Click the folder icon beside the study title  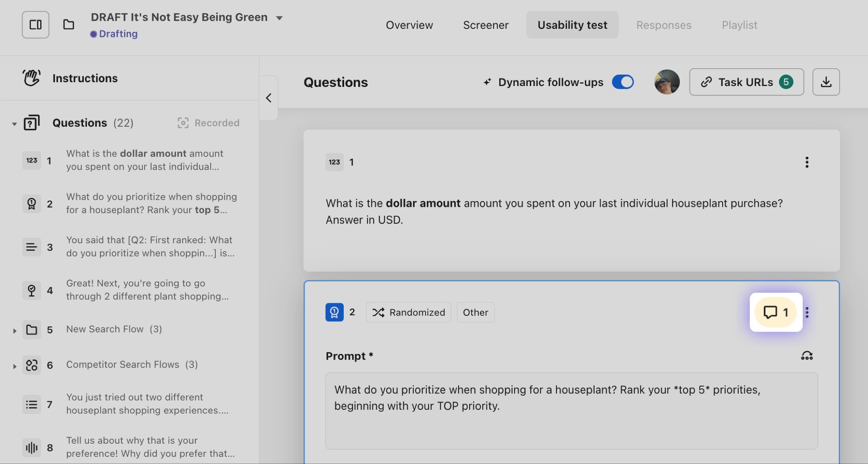point(69,25)
